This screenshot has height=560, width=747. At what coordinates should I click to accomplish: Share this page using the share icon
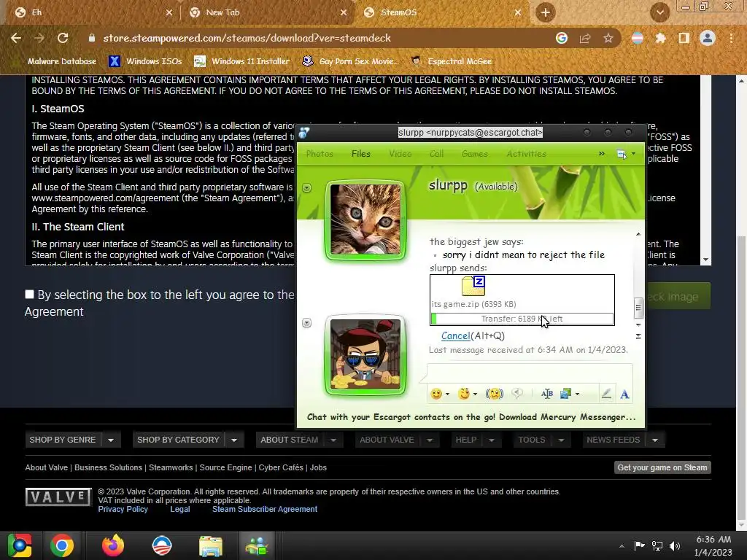point(585,38)
